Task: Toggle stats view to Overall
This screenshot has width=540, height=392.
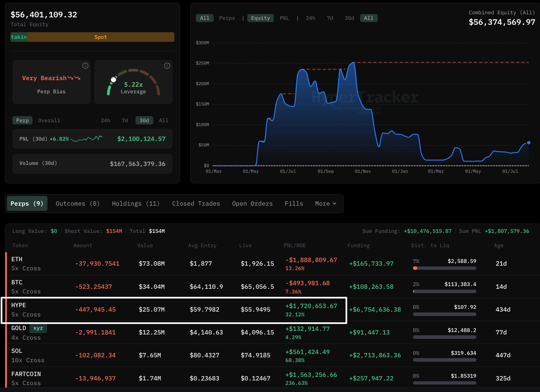Action: click(49, 121)
